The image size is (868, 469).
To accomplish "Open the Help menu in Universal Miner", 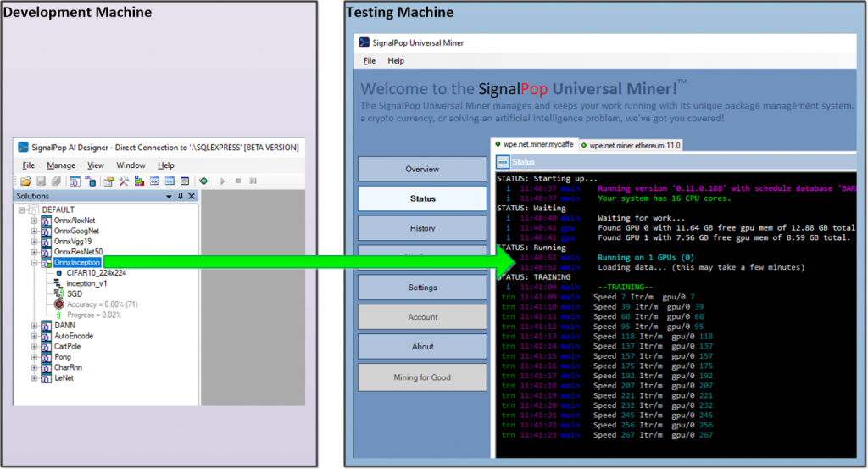I will (x=395, y=61).
